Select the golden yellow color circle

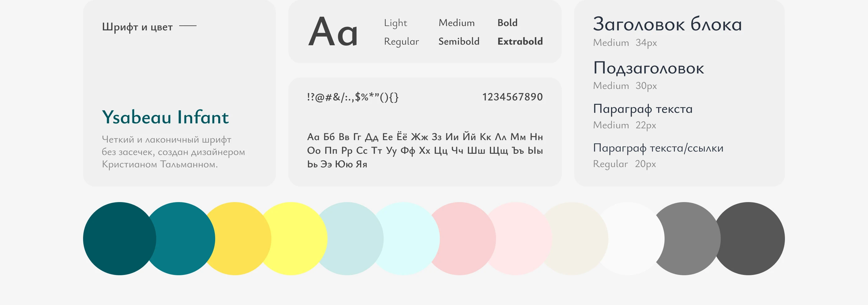(x=241, y=239)
